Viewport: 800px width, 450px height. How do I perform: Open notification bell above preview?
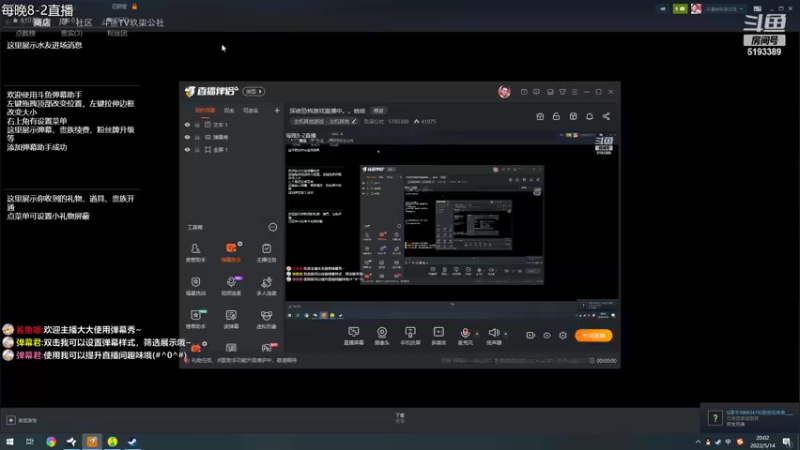pos(589,116)
